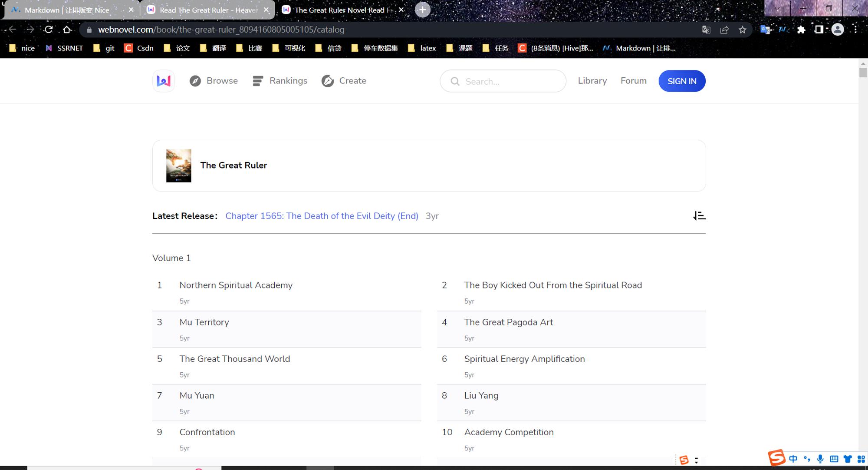Open Chapter 1565 latest release link
Viewport: 868px width, 470px height.
[322, 216]
